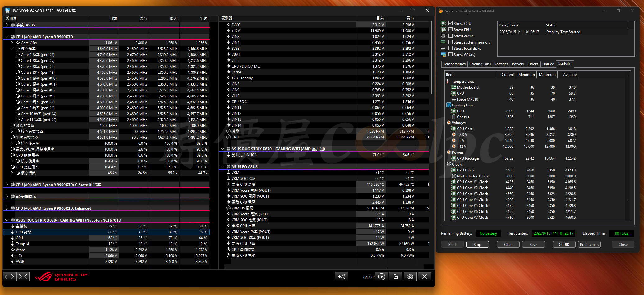Viewport: 644px width, 295px height.
Task: Select the CPU 封裝 temperature row
Action: click(x=24, y=232)
